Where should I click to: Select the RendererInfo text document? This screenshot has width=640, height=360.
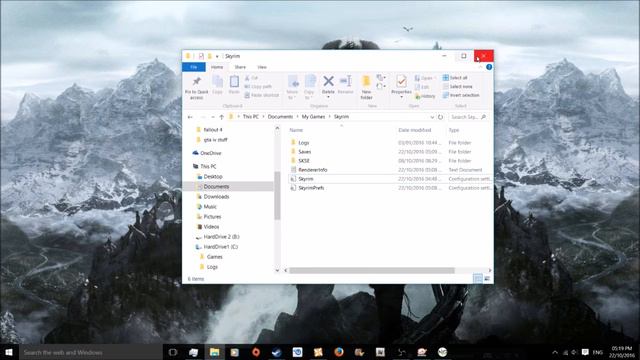click(313, 170)
